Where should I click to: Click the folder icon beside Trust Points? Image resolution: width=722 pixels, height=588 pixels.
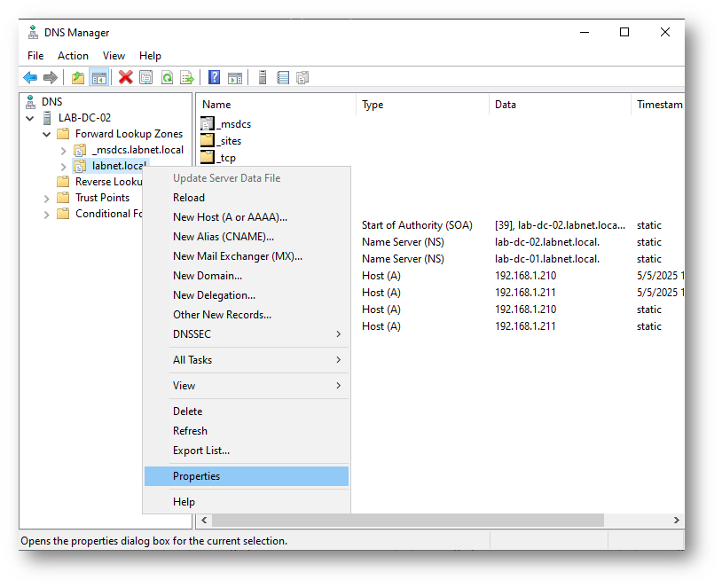coord(63,198)
